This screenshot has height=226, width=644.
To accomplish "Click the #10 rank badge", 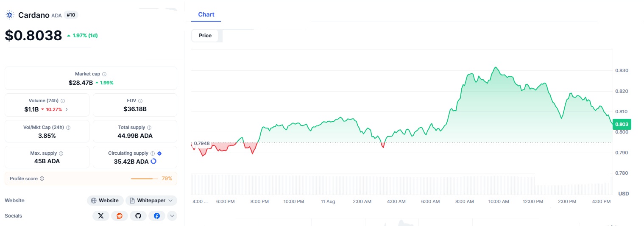I will (x=71, y=15).
